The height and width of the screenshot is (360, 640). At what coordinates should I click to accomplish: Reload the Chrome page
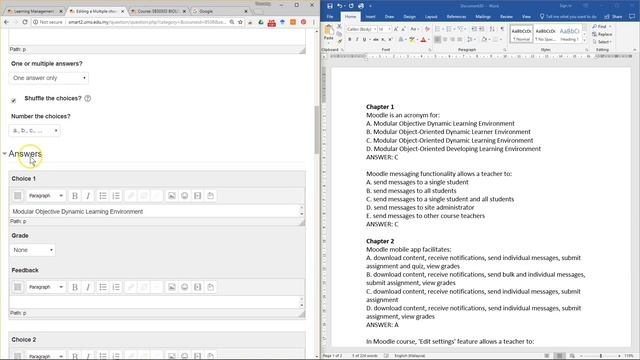pyautogui.click(x=25, y=22)
